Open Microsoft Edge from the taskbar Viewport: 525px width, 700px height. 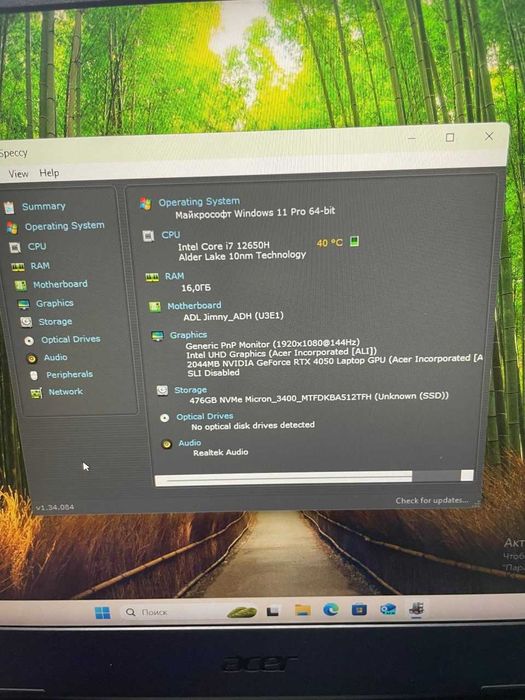[331, 609]
